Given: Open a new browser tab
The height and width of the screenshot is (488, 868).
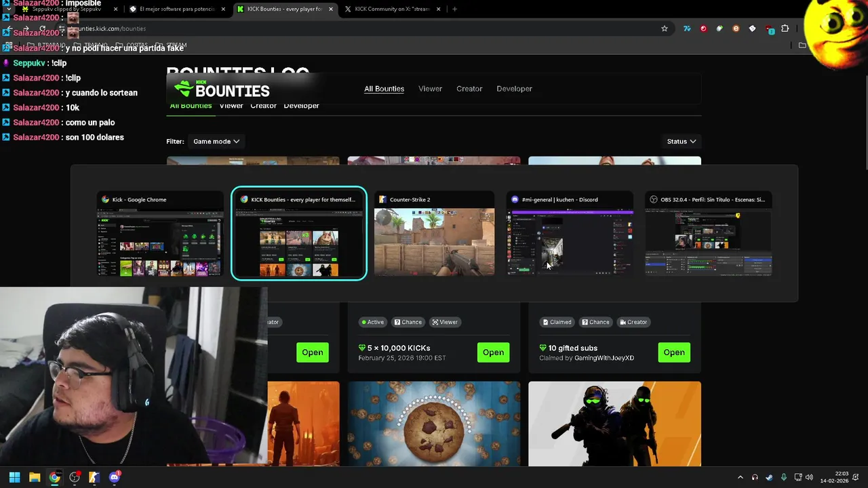Looking at the screenshot, I should pos(454,9).
